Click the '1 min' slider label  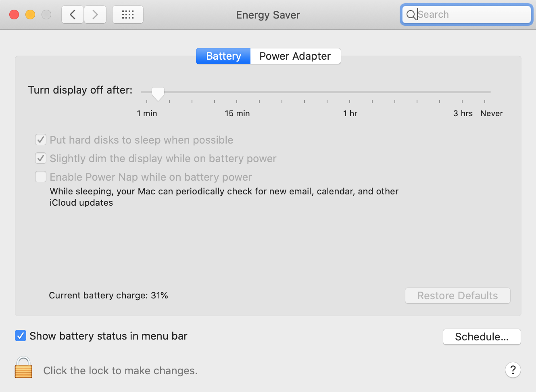click(147, 113)
